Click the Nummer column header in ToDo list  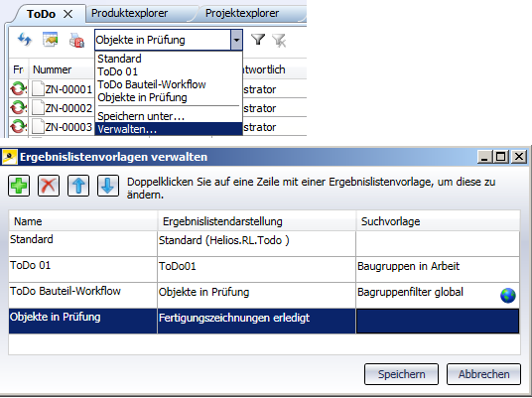pos(63,69)
